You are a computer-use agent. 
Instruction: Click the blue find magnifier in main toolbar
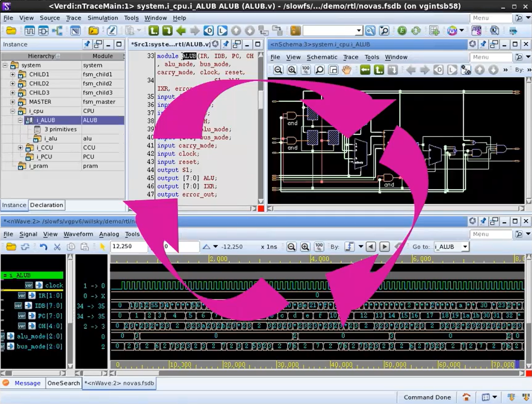coord(370,31)
